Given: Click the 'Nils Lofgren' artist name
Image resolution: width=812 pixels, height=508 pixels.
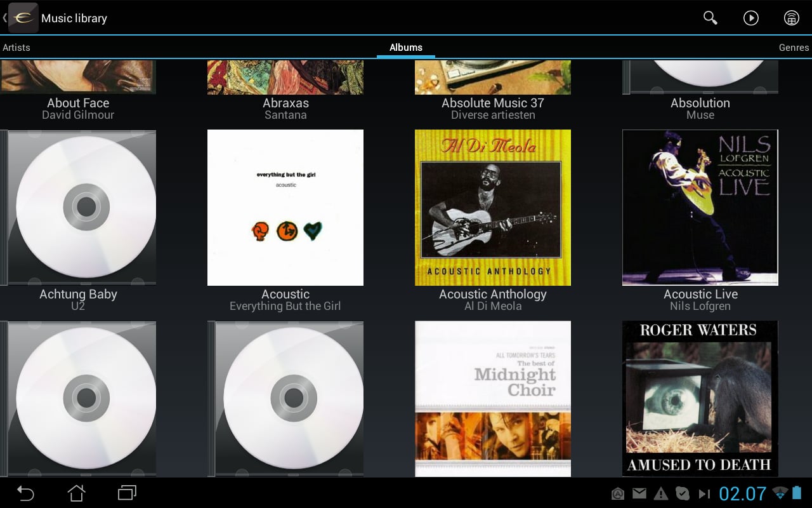Looking at the screenshot, I should pos(700,306).
